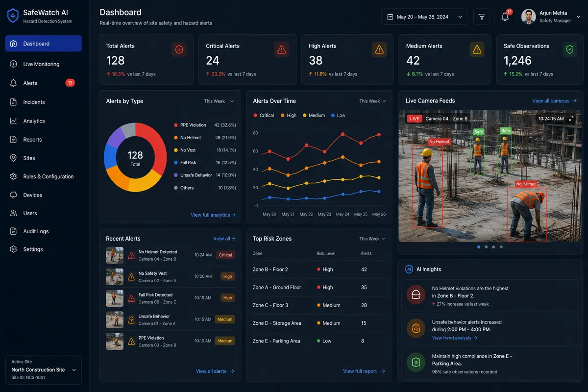Click the Sites pin sidebar icon
588x392 pixels.
[14, 158]
